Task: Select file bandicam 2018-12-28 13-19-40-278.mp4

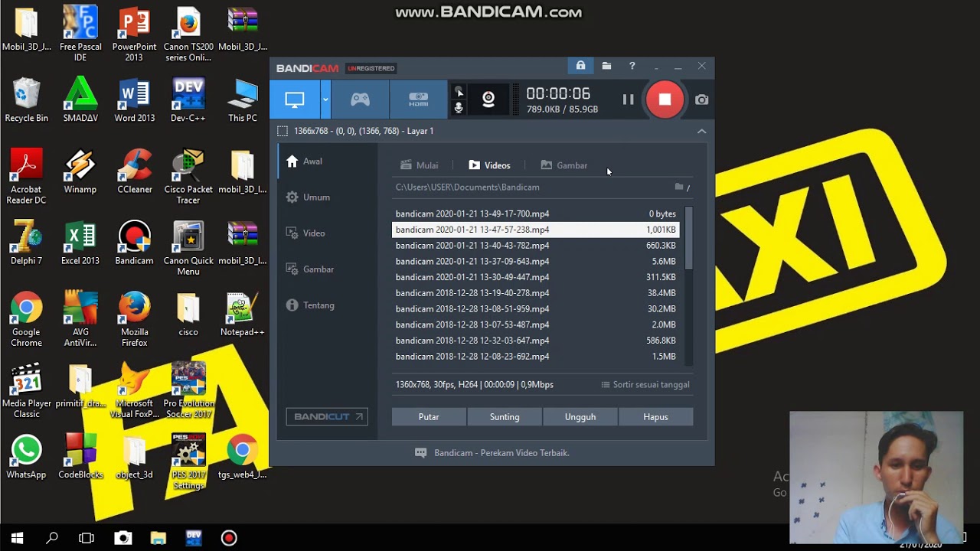Action: (535, 293)
